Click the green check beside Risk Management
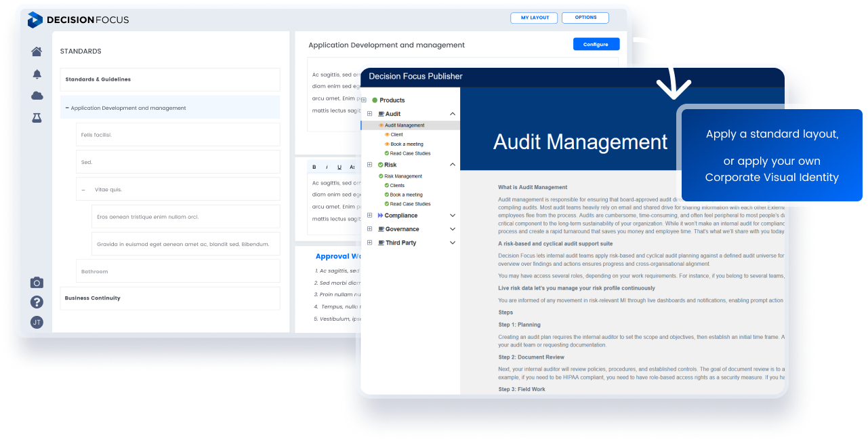 tap(381, 176)
